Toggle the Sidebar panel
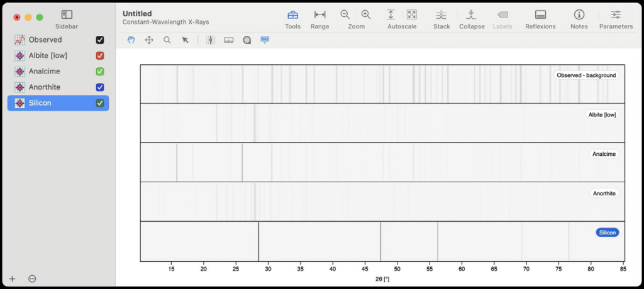The image size is (644, 289). (67, 15)
